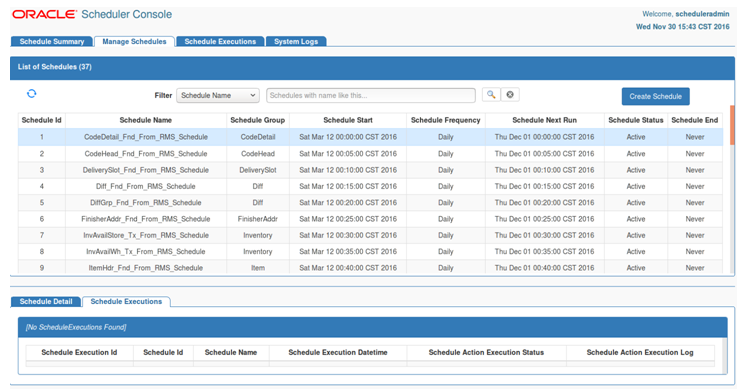
Task: Click the Schedule Frequency column header
Action: click(x=446, y=120)
